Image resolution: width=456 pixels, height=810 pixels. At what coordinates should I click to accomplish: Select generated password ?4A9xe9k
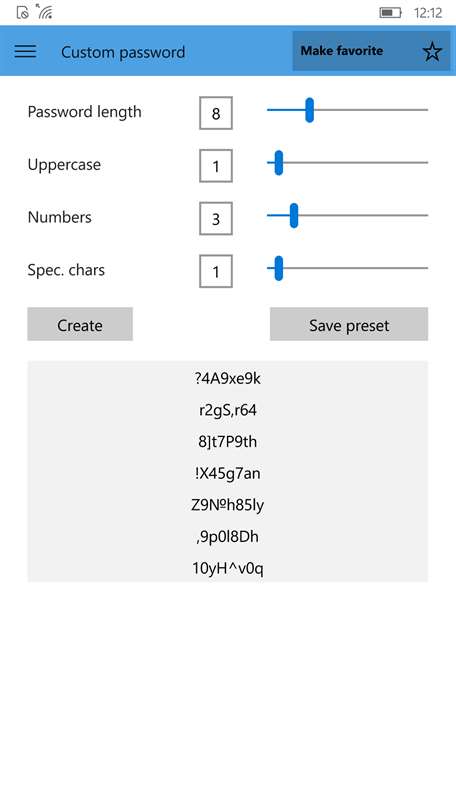[x=228, y=379]
